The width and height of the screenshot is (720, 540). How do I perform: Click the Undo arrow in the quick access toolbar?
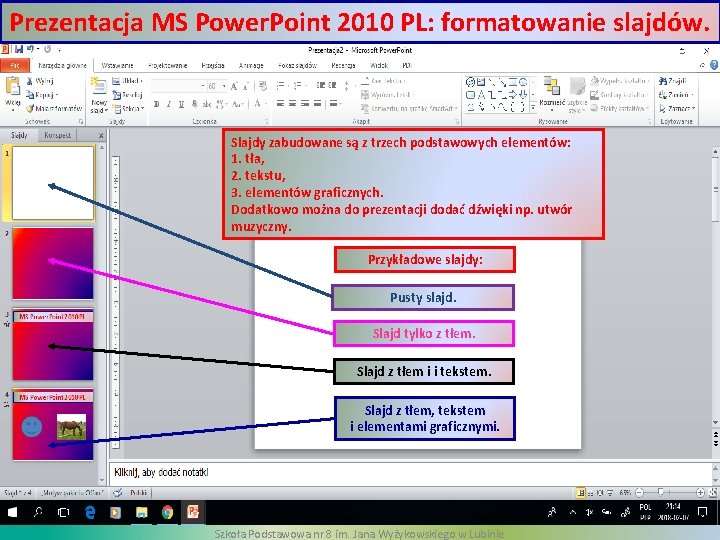[30, 49]
